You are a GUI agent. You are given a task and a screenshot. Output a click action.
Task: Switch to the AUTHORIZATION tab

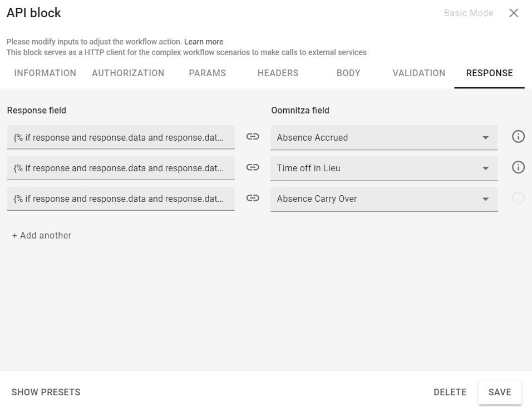(127, 73)
